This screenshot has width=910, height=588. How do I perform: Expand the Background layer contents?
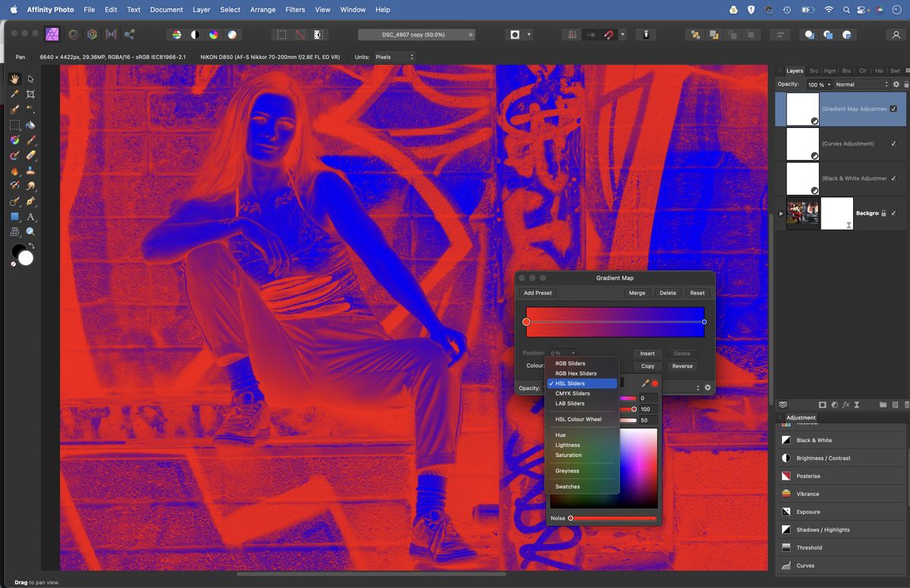(x=781, y=213)
